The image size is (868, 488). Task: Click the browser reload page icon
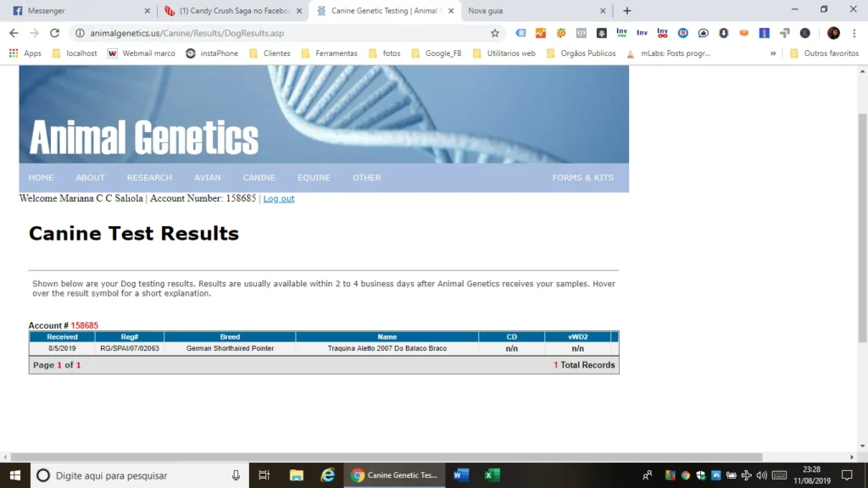(x=54, y=33)
